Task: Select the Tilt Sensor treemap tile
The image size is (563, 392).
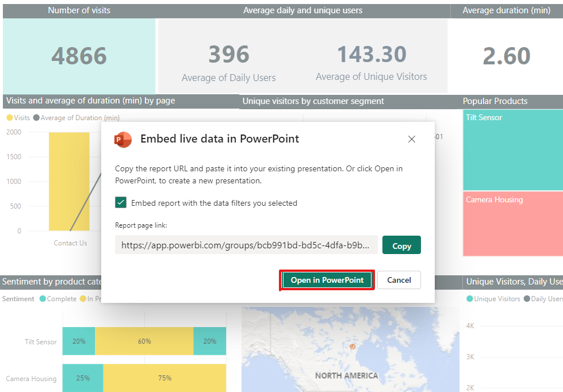Action: coord(513,150)
